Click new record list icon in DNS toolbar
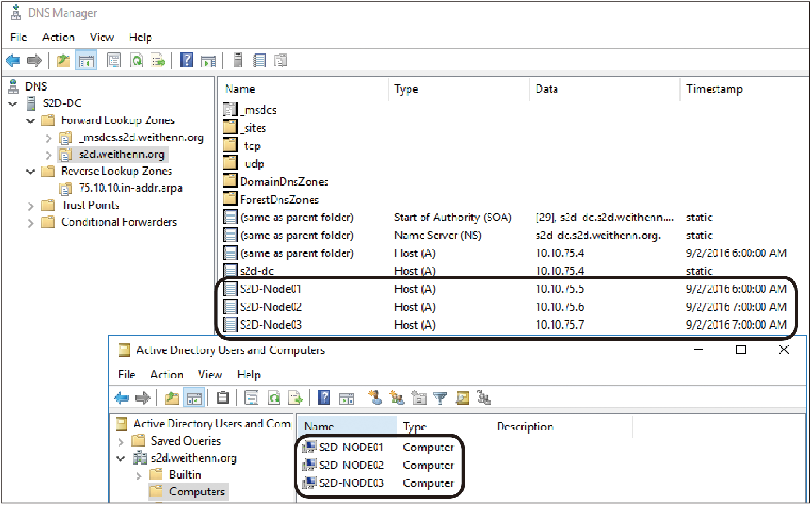 [259, 60]
